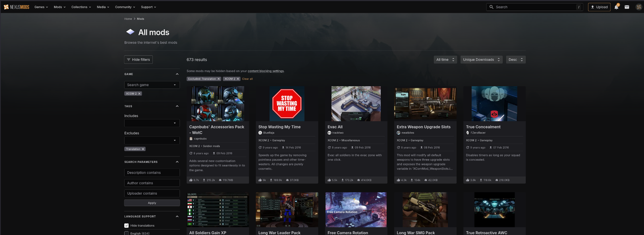Open the Games menu
The image size is (644, 235).
tap(41, 7)
